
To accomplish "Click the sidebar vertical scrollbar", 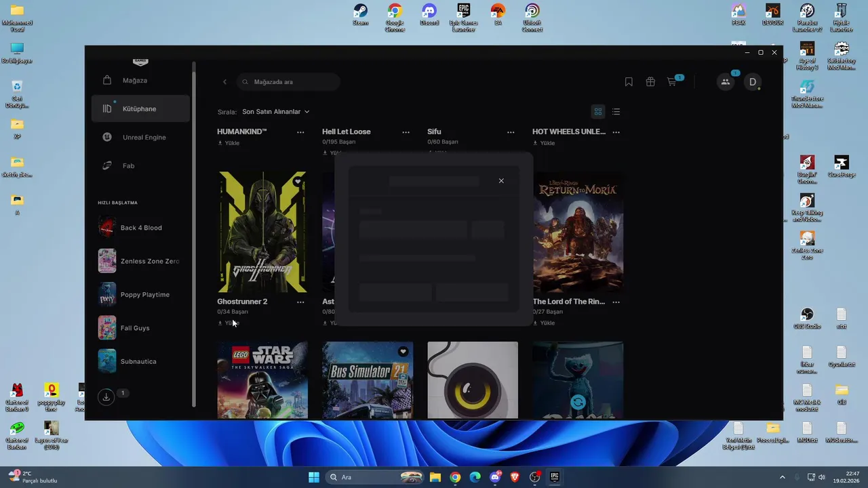I will coord(194,234).
